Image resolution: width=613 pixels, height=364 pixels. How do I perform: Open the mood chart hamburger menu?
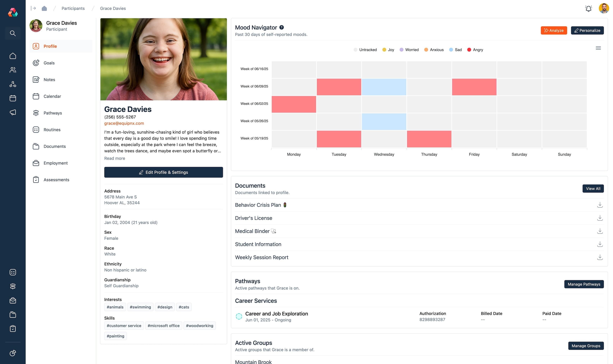(598, 48)
